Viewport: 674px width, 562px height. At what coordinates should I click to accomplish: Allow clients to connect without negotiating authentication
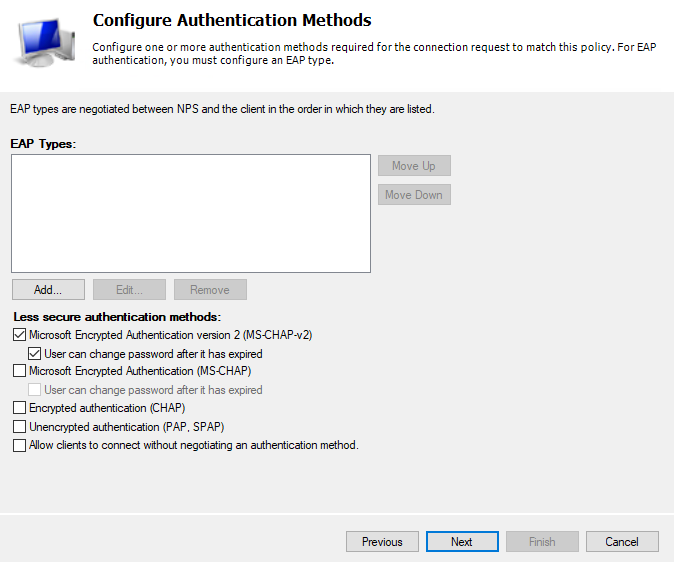20,445
